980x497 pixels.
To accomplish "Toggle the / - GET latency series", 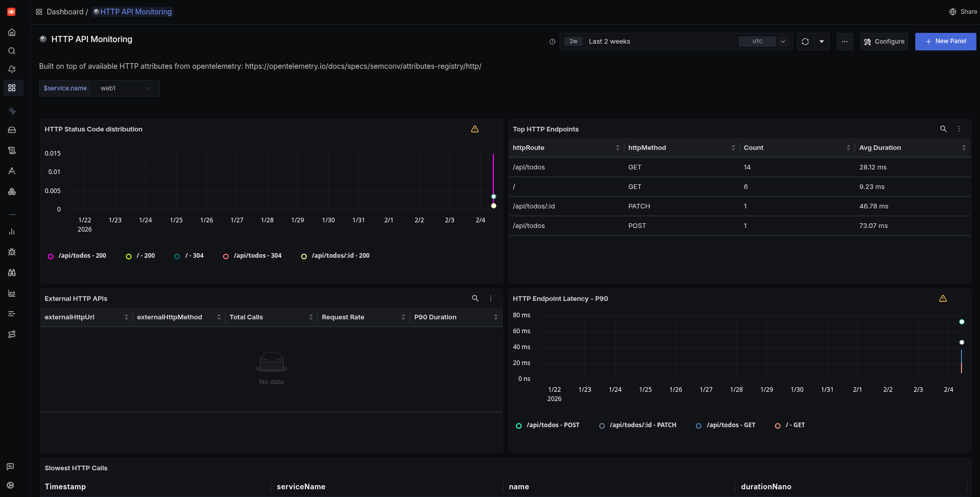I will [795, 425].
